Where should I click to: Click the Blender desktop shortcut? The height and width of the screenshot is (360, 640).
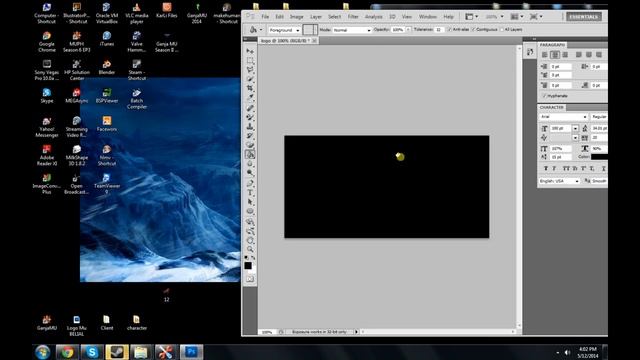point(107,68)
